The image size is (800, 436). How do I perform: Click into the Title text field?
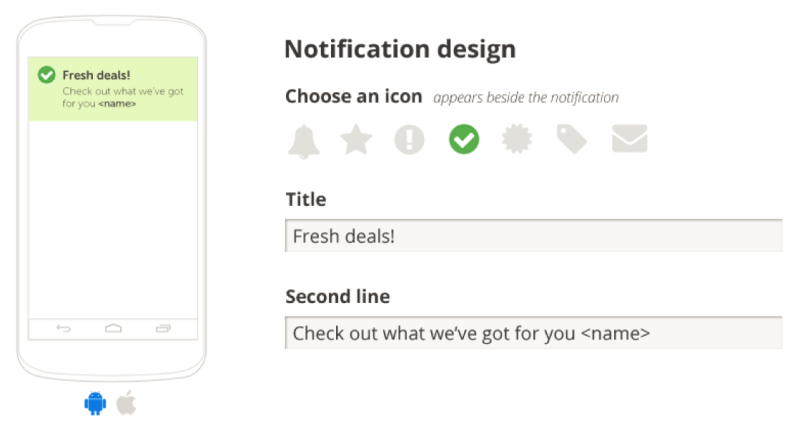point(534,236)
